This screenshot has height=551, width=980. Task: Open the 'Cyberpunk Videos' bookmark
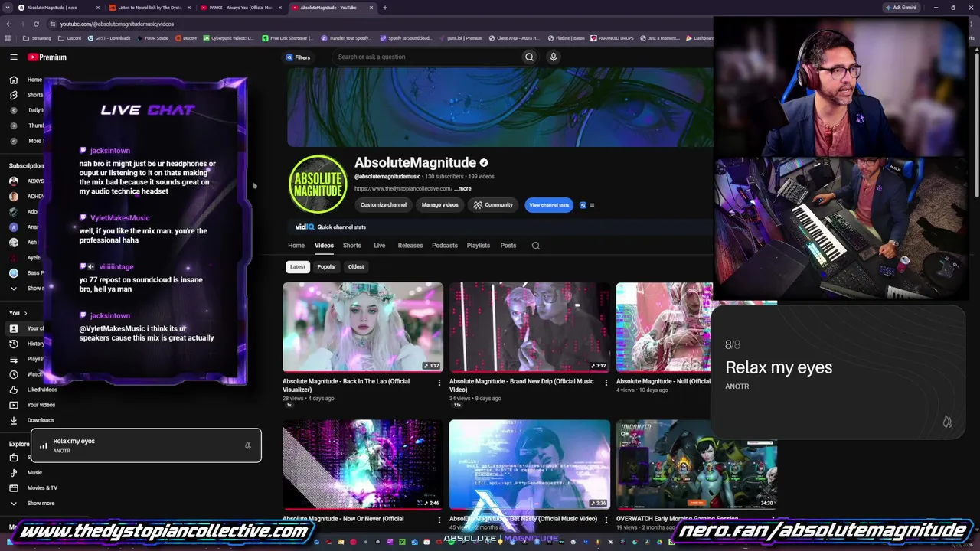click(x=229, y=38)
